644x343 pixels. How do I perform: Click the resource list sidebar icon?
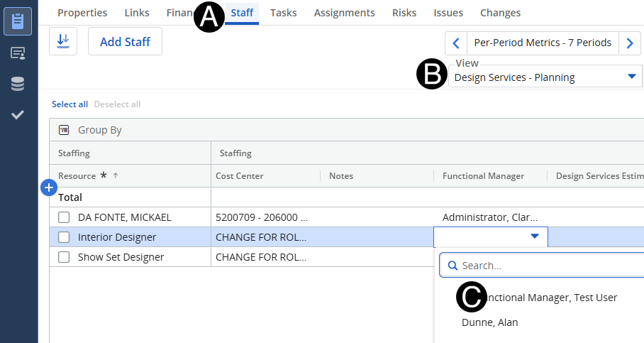point(18,53)
